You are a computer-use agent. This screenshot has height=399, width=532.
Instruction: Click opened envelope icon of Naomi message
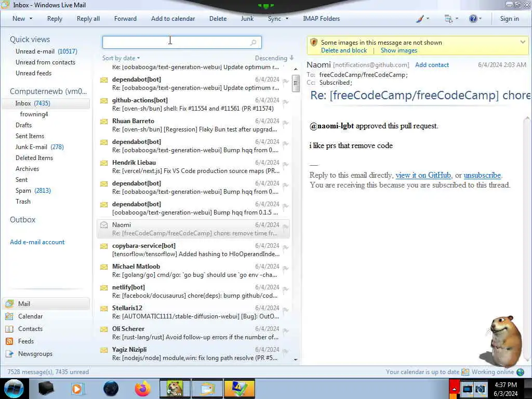pyautogui.click(x=104, y=225)
